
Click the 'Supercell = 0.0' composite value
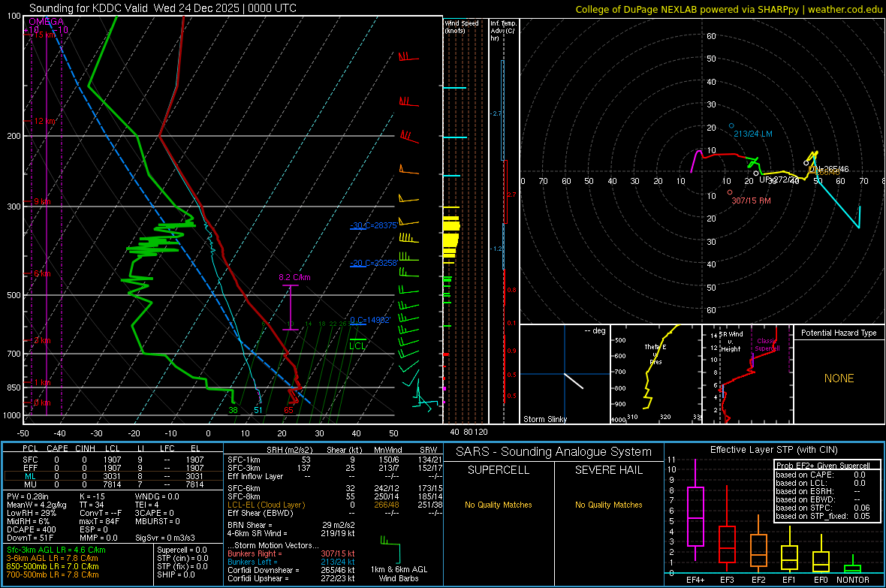point(182,550)
